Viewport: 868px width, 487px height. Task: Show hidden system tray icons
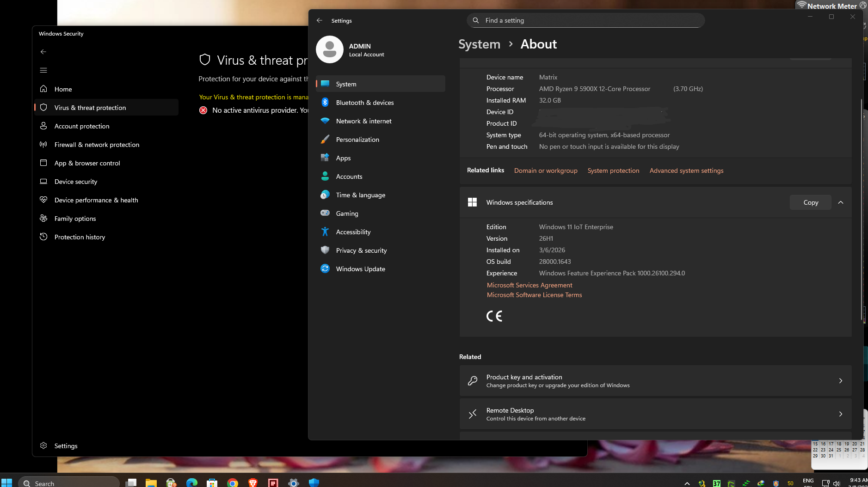pyautogui.click(x=687, y=483)
